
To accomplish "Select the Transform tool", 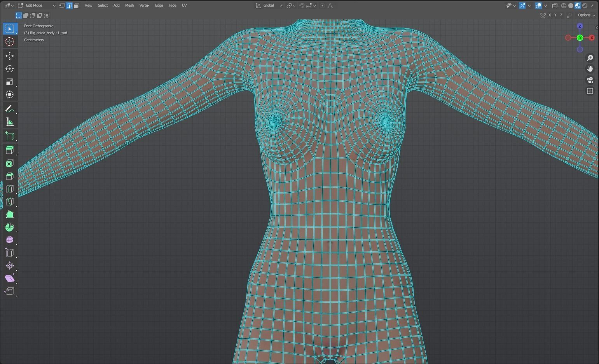I will 10,94.
